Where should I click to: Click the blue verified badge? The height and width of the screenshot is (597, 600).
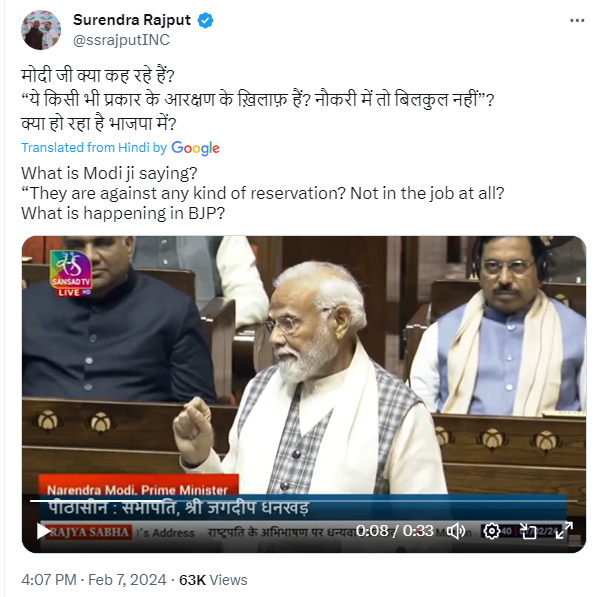point(205,20)
